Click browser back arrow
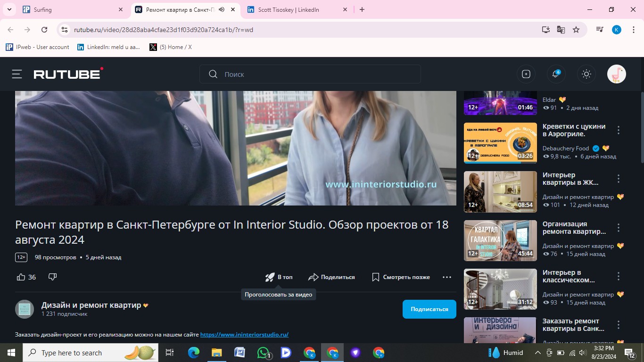Viewport: 644px width, 362px height. 10,30
